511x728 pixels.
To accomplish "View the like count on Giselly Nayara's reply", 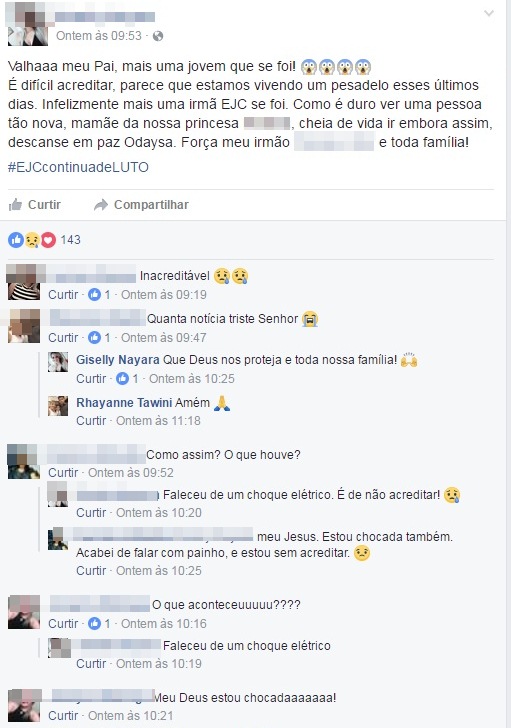I will click(127, 379).
